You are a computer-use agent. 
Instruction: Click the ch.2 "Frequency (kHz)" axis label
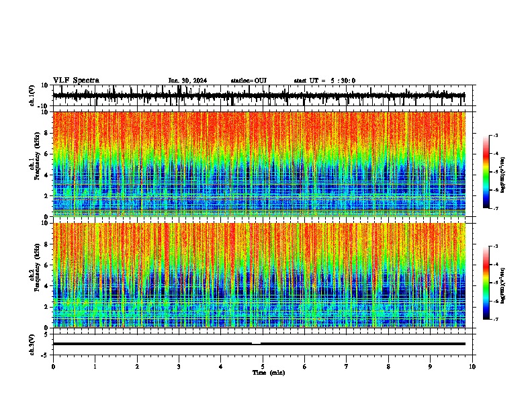coord(37,267)
